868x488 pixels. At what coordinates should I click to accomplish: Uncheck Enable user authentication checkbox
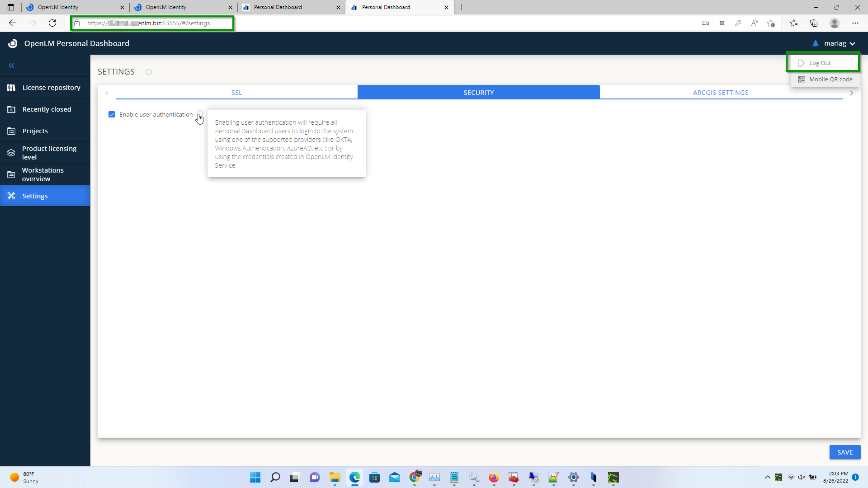[x=112, y=114]
